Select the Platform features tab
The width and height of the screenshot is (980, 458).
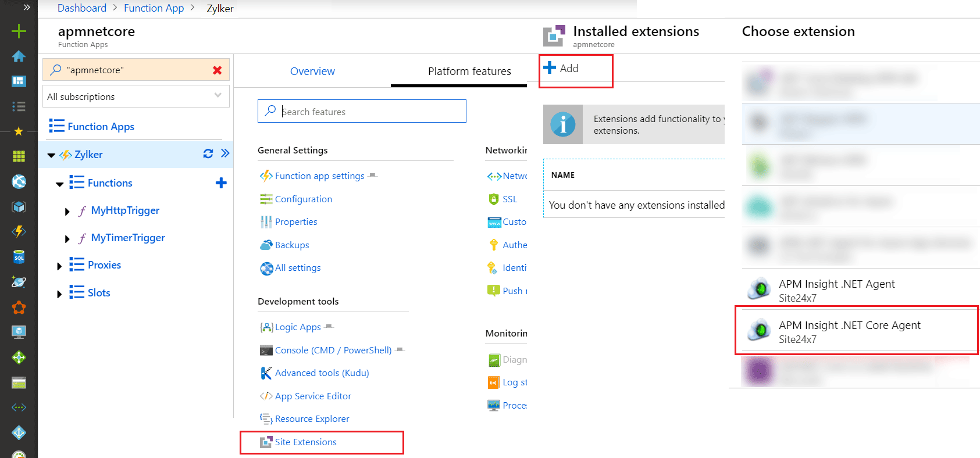coord(469,71)
